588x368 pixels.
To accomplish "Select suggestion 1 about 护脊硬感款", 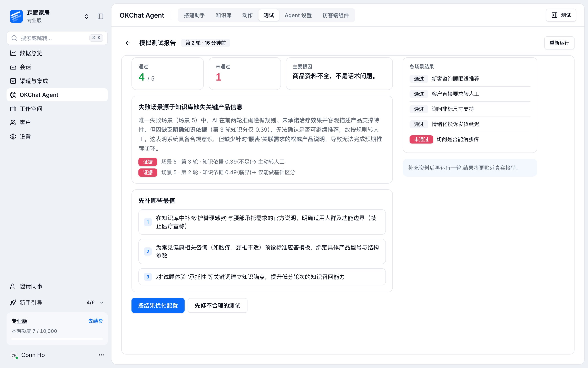I will point(262,222).
